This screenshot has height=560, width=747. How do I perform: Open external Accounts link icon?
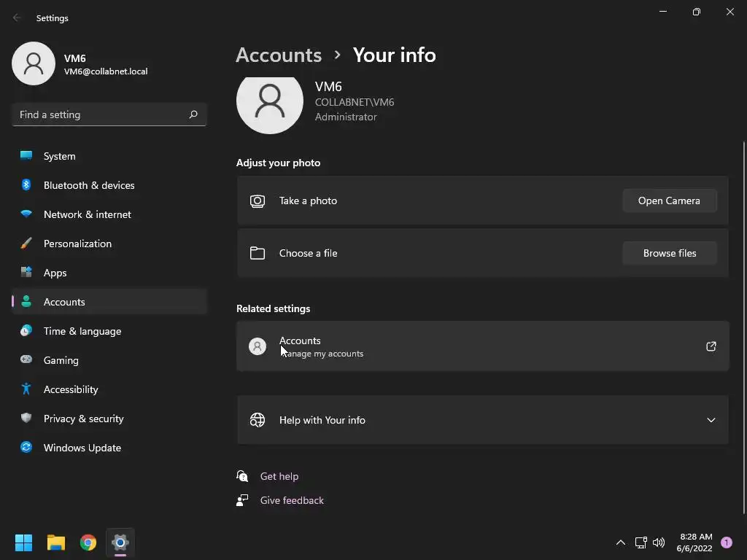(x=711, y=346)
